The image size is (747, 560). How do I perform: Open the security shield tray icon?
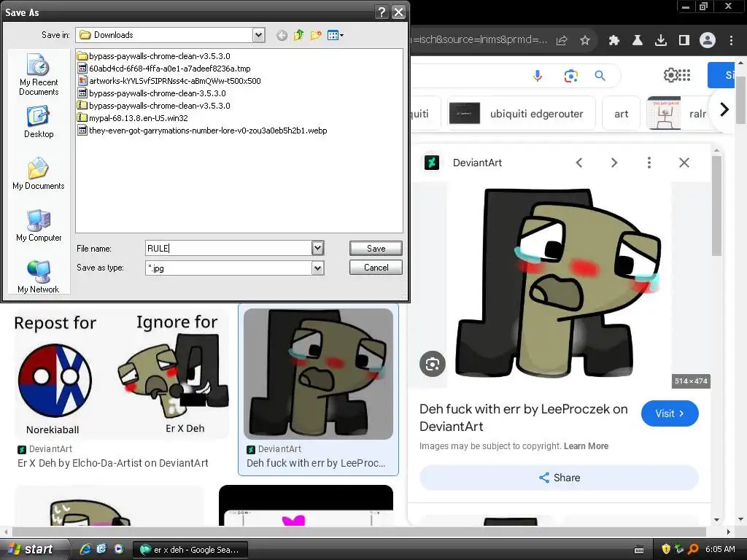tap(666, 549)
